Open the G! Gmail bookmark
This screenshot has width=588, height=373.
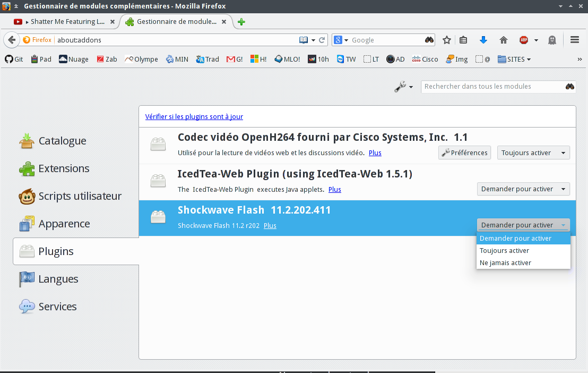tap(235, 59)
